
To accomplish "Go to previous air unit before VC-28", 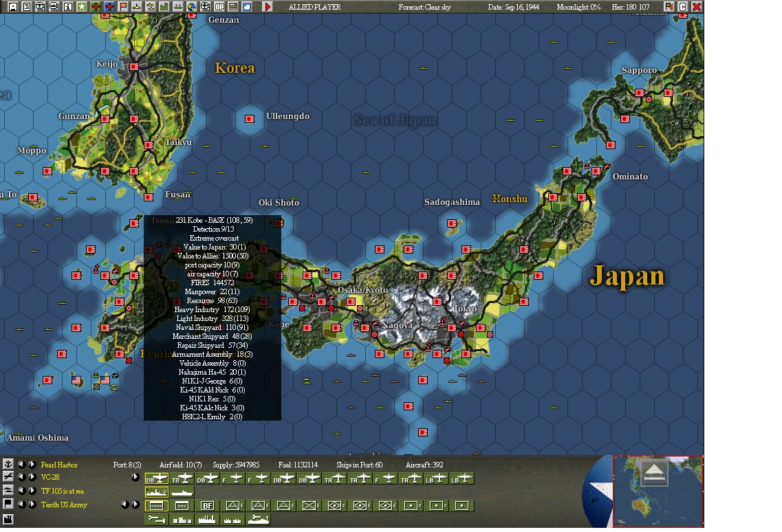I will click(x=21, y=477).
